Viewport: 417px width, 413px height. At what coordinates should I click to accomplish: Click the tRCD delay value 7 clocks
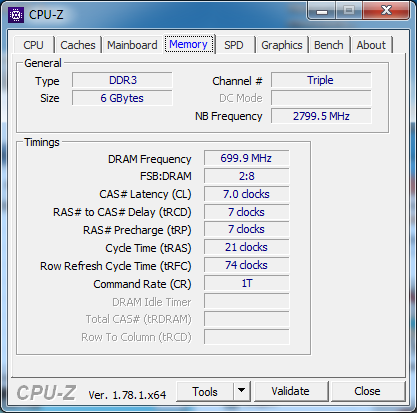coord(247,212)
